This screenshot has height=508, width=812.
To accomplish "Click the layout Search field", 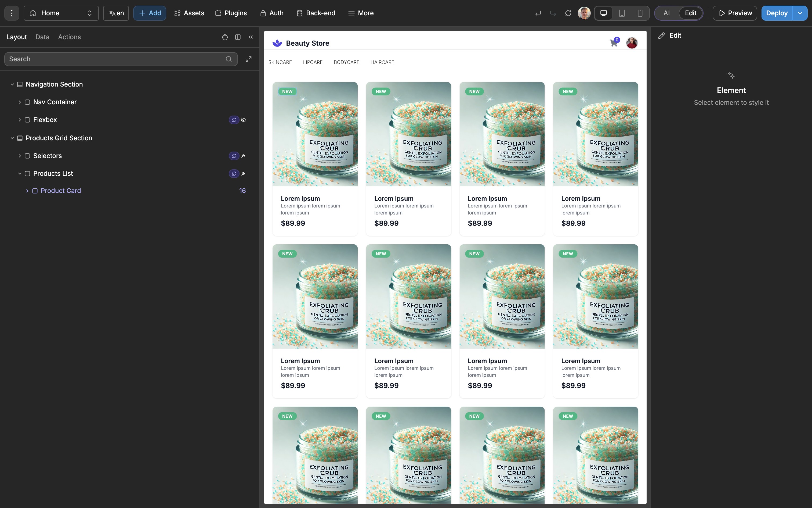I will 121,59.
